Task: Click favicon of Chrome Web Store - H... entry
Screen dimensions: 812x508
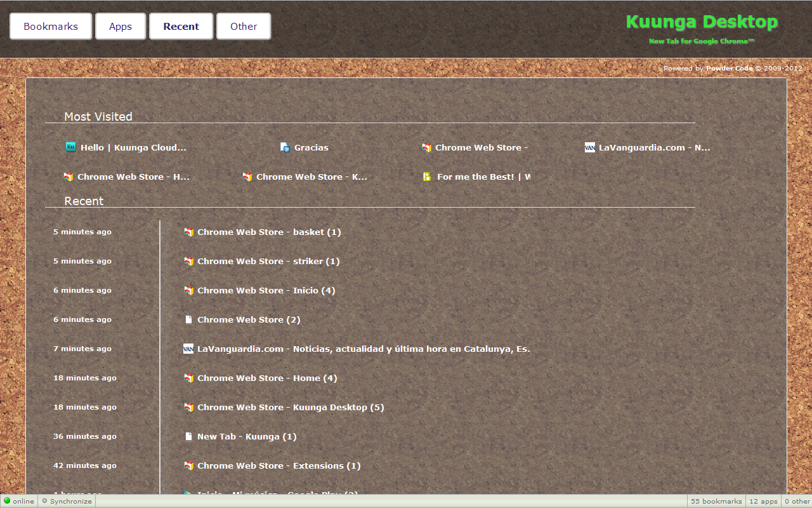Action: click(69, 177)
